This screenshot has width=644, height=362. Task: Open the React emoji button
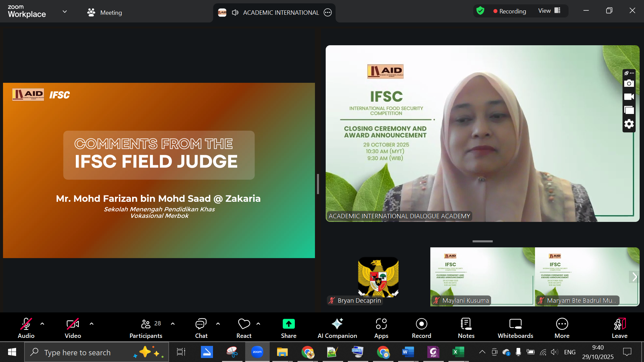click(244, 328)
